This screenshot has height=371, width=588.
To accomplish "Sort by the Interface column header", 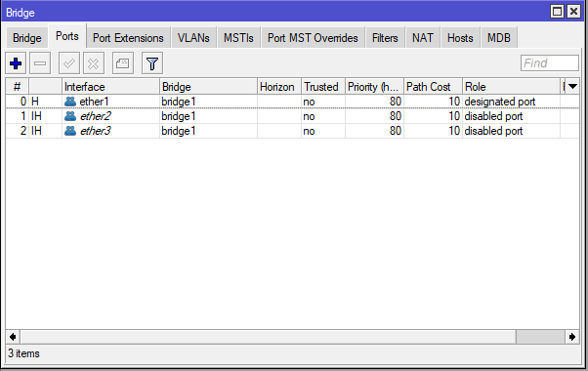I will click(x=110, y=87).
